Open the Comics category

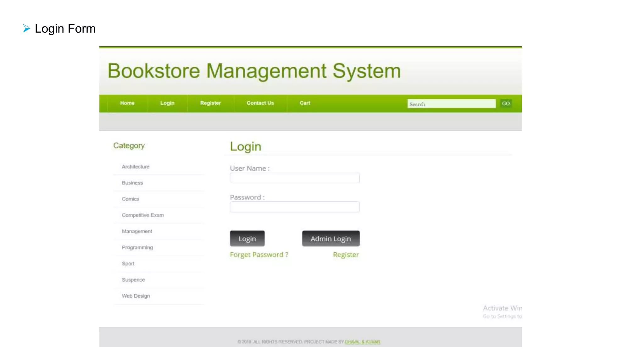pos(130,199)
